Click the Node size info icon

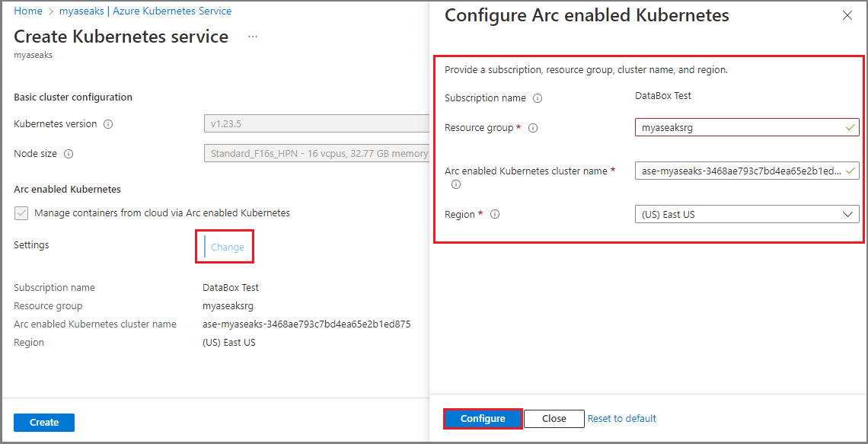tap(70, 153)
